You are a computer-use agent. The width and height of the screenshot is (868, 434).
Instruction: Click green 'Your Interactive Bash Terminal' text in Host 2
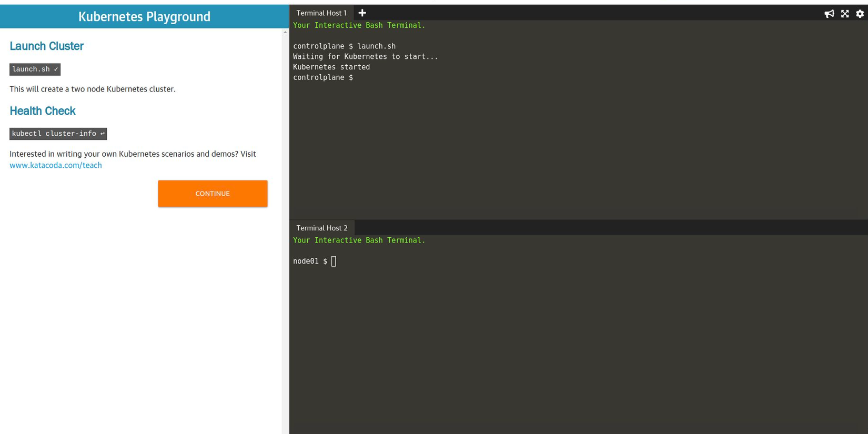click(359, 240)
